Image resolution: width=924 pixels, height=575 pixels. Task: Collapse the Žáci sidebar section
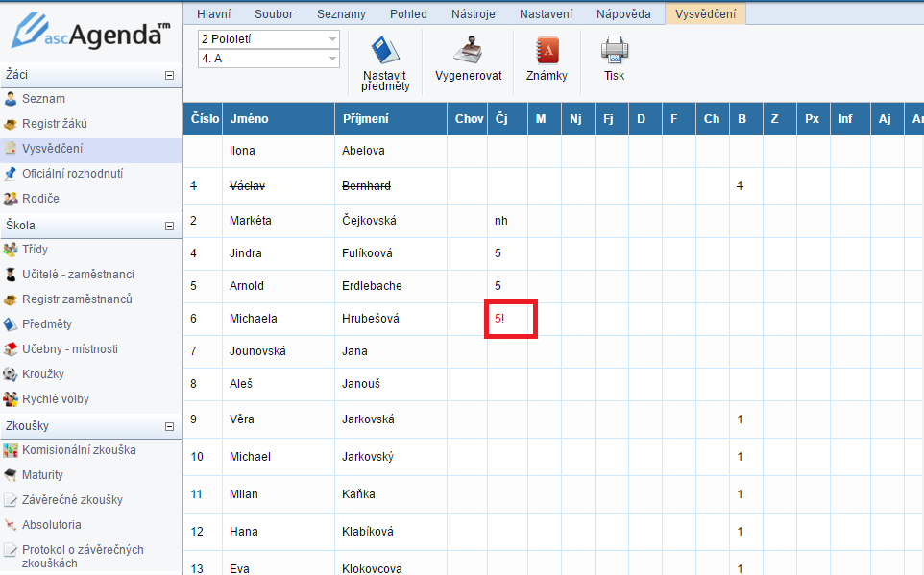coord(170,76)
